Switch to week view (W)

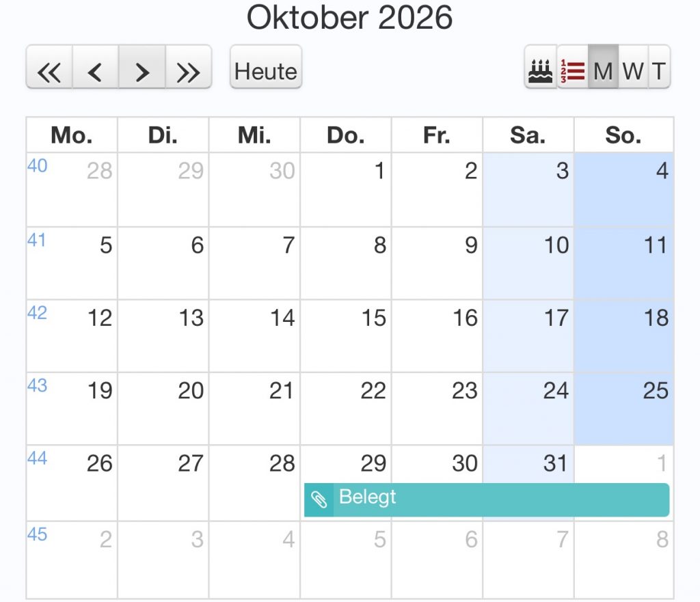click(x=633, y=67)
